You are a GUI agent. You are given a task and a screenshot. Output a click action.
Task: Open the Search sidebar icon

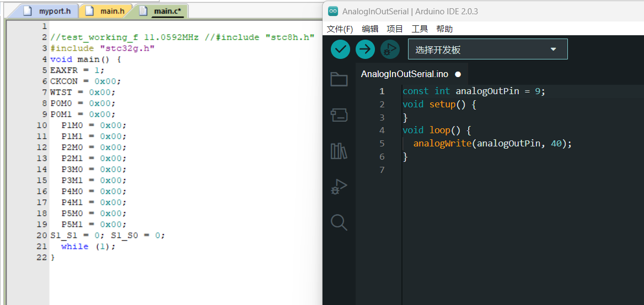339,222
